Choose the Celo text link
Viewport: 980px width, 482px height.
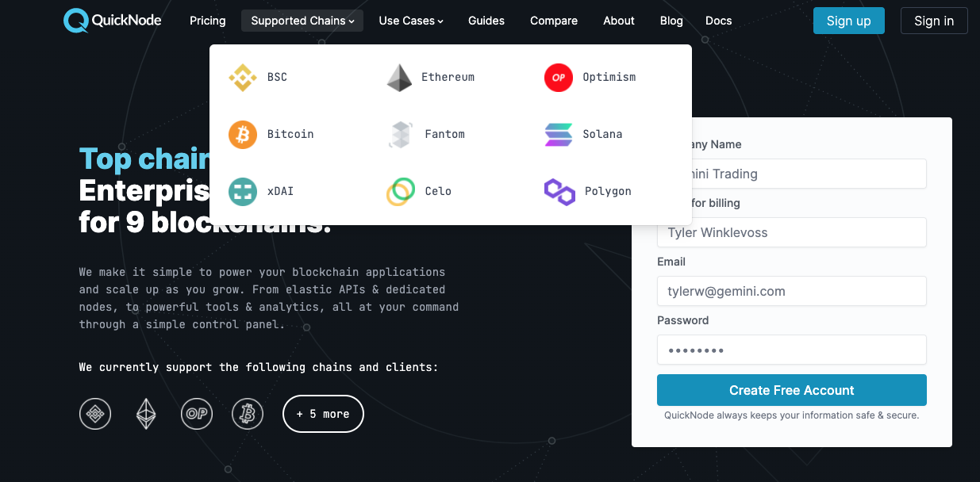coord(438,191)
